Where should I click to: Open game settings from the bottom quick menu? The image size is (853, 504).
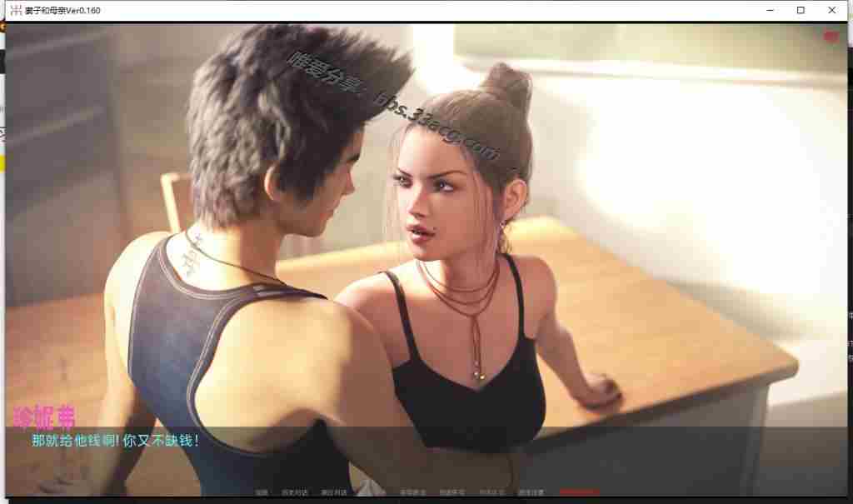[530, 492]
